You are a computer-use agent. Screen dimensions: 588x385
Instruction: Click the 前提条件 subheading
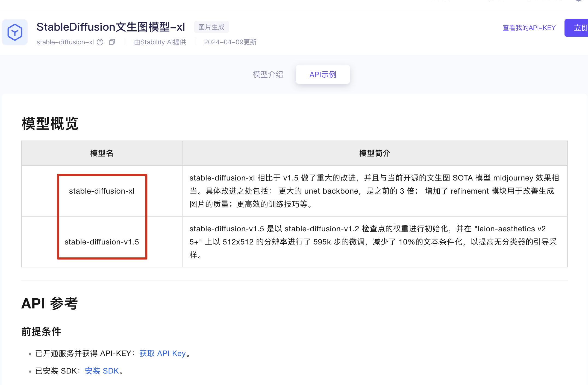[x=41, y=332]
